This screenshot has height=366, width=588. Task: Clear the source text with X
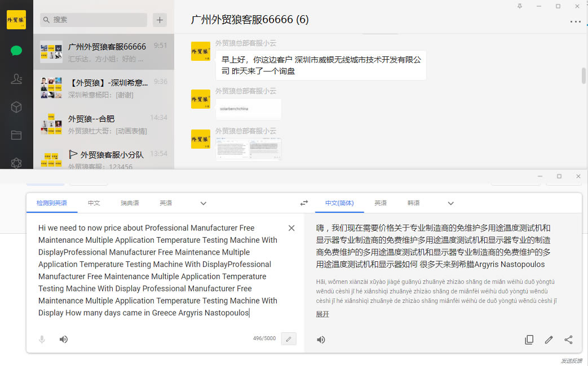pyautogui.click(x=291, y=228)
